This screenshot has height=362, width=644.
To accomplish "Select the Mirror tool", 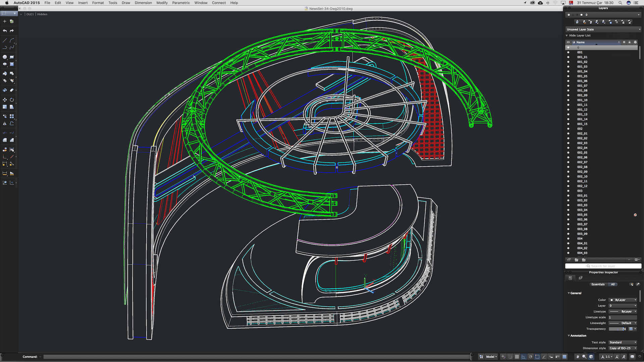I will tap(5, 124).
